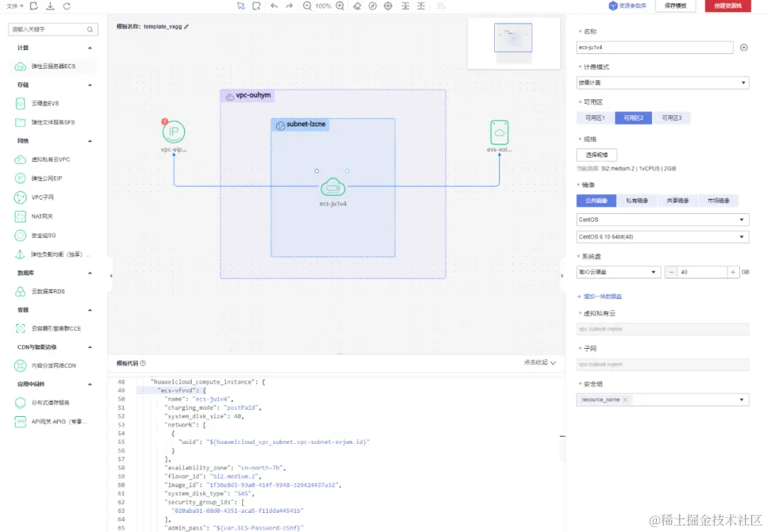767x532 pixels.
Task: Switch to the 共享镜像 tab
Action: point(678,201)
